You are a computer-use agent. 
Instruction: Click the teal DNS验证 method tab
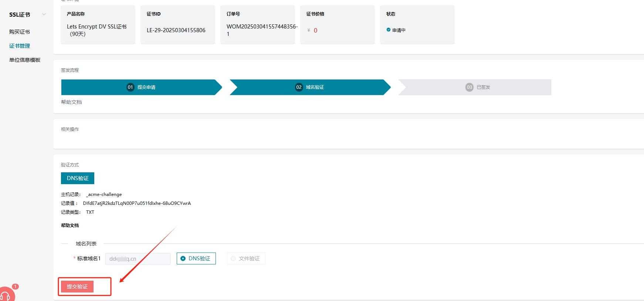tap(78, 178)
